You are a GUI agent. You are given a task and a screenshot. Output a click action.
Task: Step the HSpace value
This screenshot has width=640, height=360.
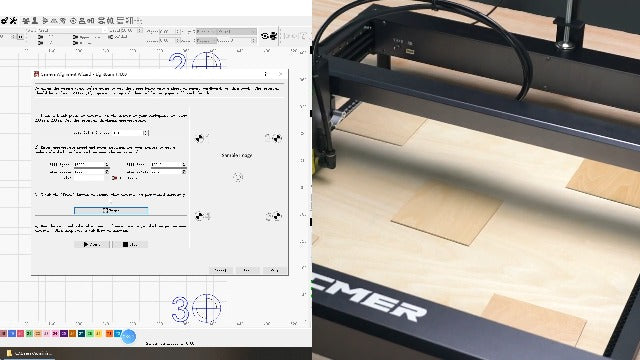[x=178, y=31]
